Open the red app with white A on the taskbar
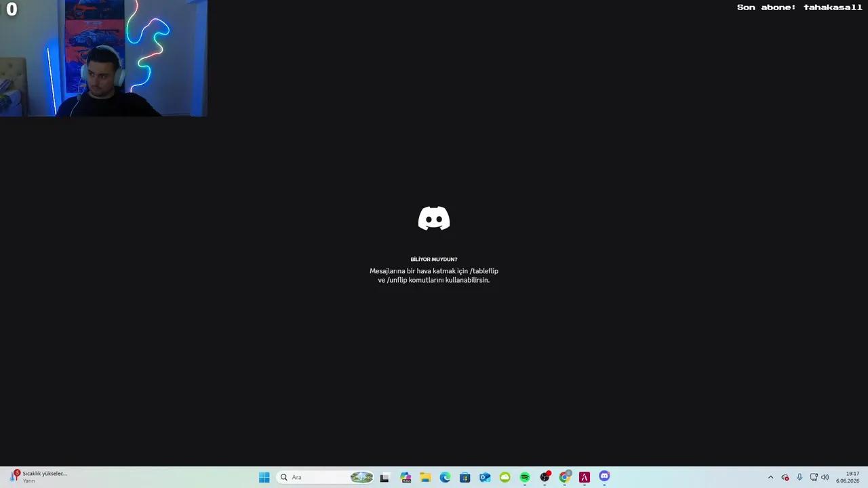 (585, 477)
